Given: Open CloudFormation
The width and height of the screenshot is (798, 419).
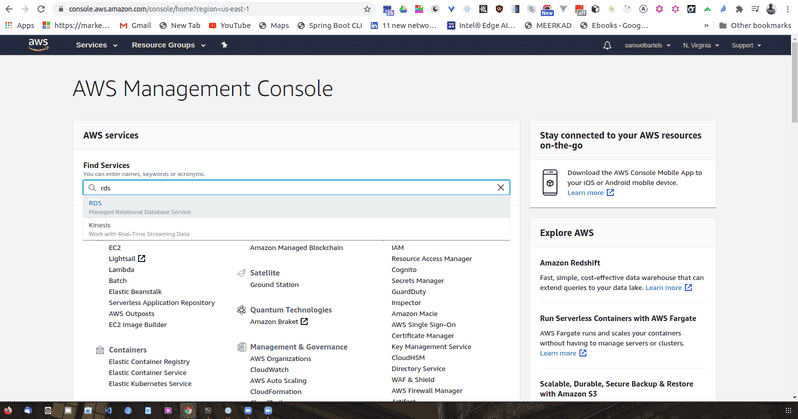Looking at the screenshot, I should (275, 392).
